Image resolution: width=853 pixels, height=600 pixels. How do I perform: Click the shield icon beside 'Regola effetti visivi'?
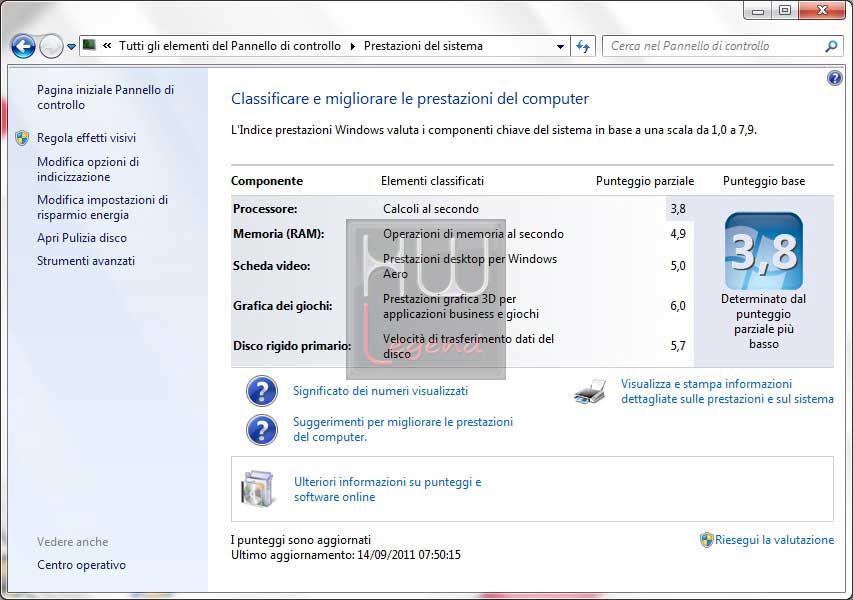click(x=22, y=138)
